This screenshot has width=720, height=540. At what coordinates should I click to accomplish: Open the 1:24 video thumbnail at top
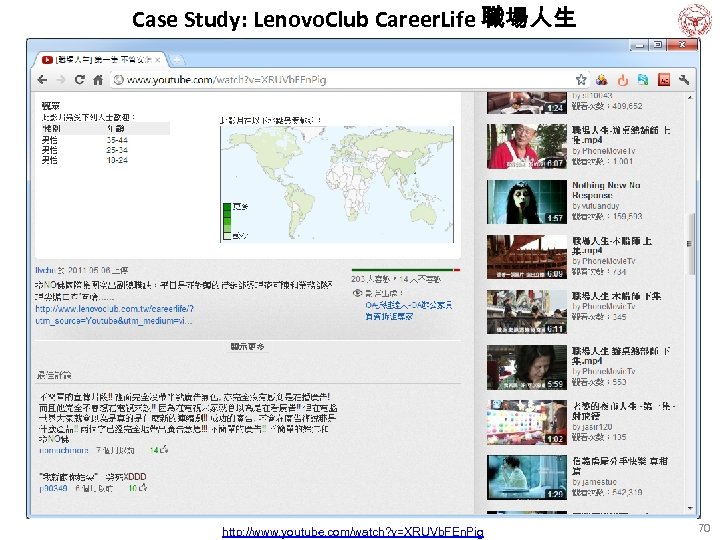[x=527, y=103]
